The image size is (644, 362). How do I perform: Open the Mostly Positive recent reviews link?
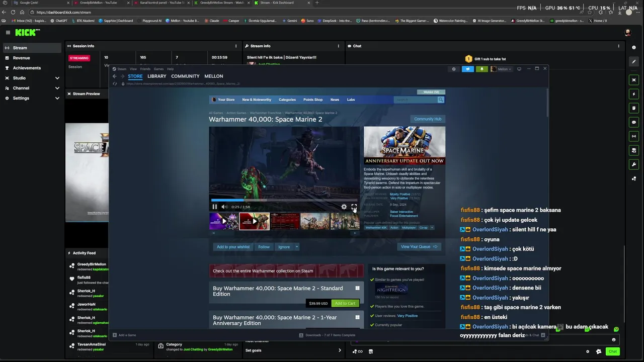coord(400,194)
